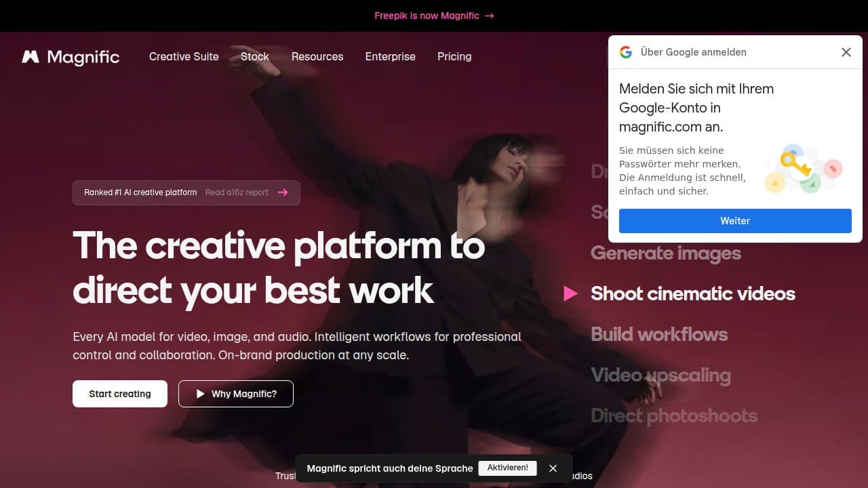Screen dimensions: 868x488
Task: Select Build workflows feature
Action: pos(659,334)
